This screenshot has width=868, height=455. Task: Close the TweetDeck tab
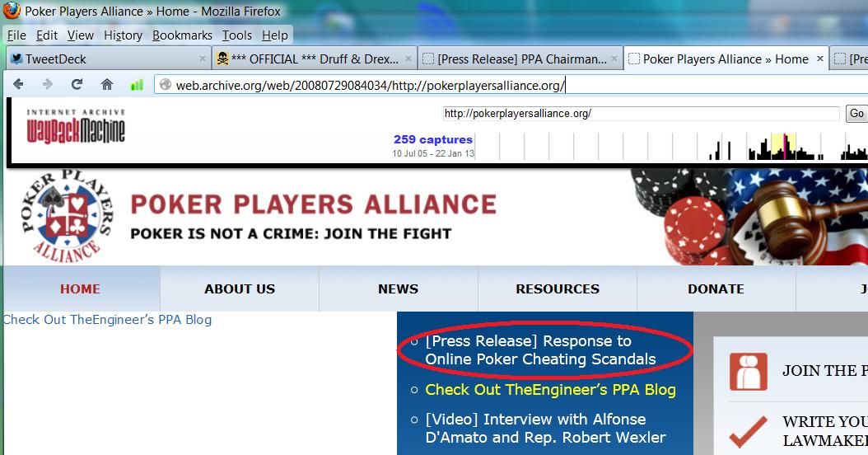click(203, 59)
